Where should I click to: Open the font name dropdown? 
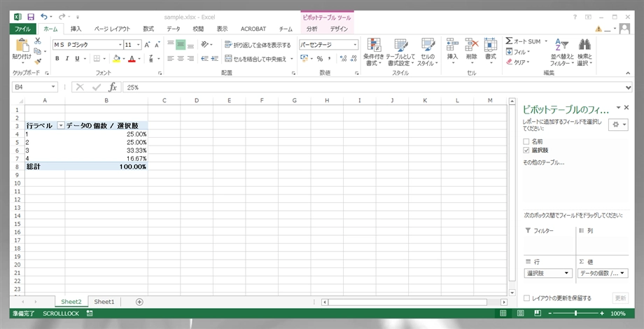tap(120, 45)
